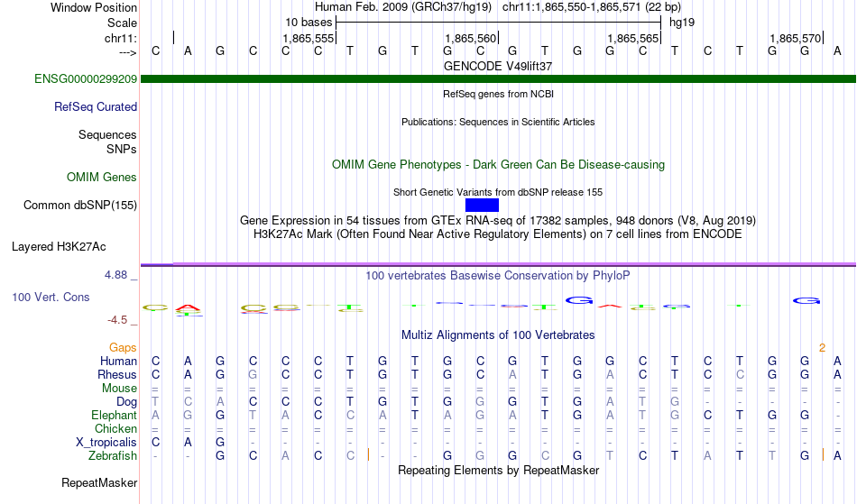The image size is (857, 504).
Task: Select the Human species row label
Action: pos(118,361)
